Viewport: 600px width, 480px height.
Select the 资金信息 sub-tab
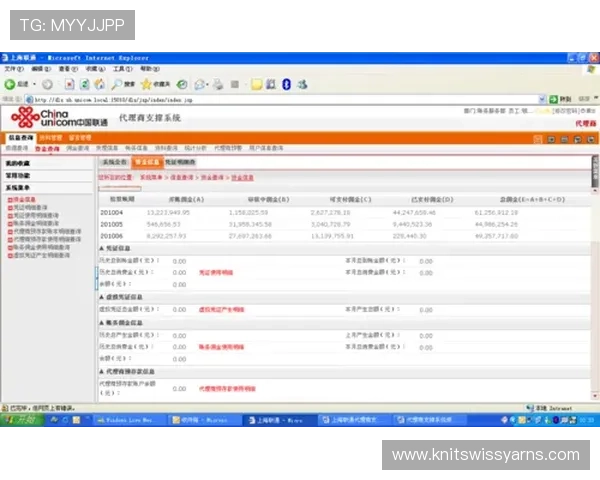coord(147,162)
